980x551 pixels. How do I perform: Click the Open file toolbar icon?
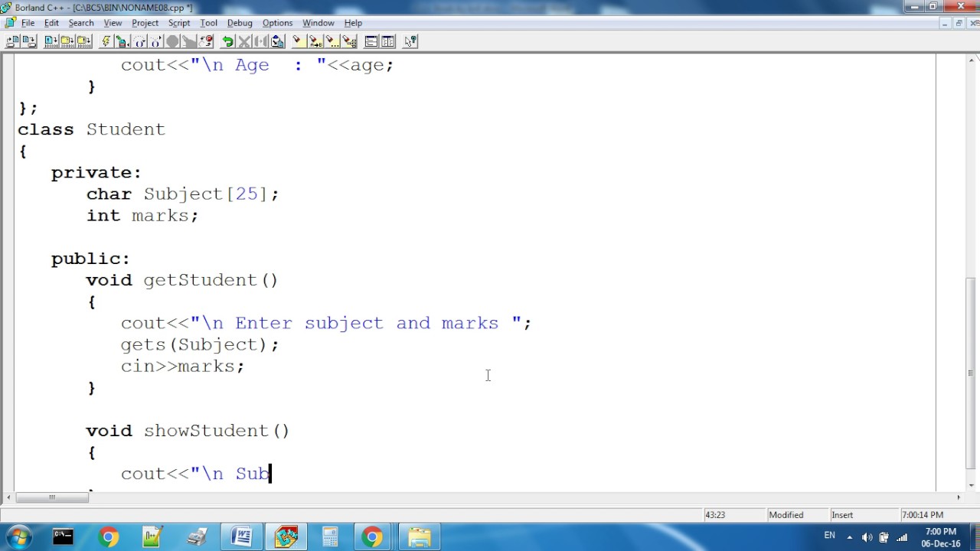click(x=13, y=41)
